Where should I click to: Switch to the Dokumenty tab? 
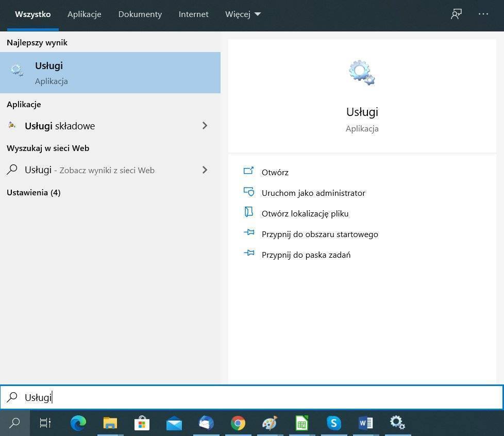pyautogui.click(x=140, y=14)
